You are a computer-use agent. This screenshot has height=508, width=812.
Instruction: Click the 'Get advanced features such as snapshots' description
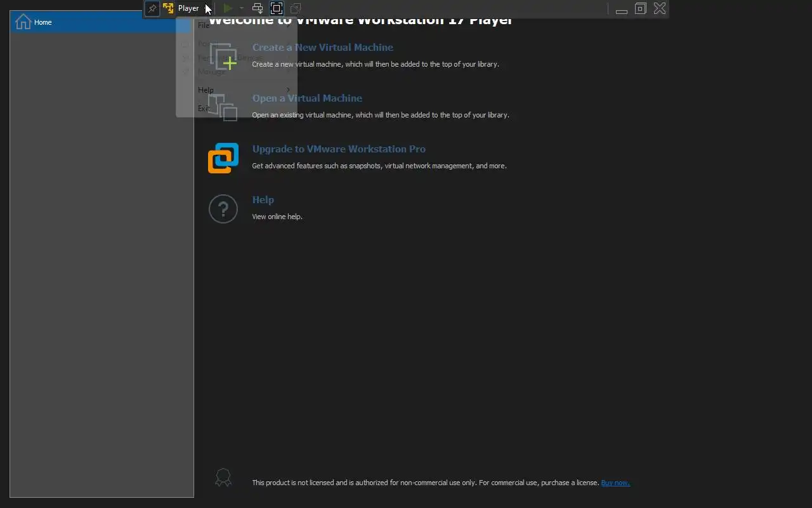point(379,166)
